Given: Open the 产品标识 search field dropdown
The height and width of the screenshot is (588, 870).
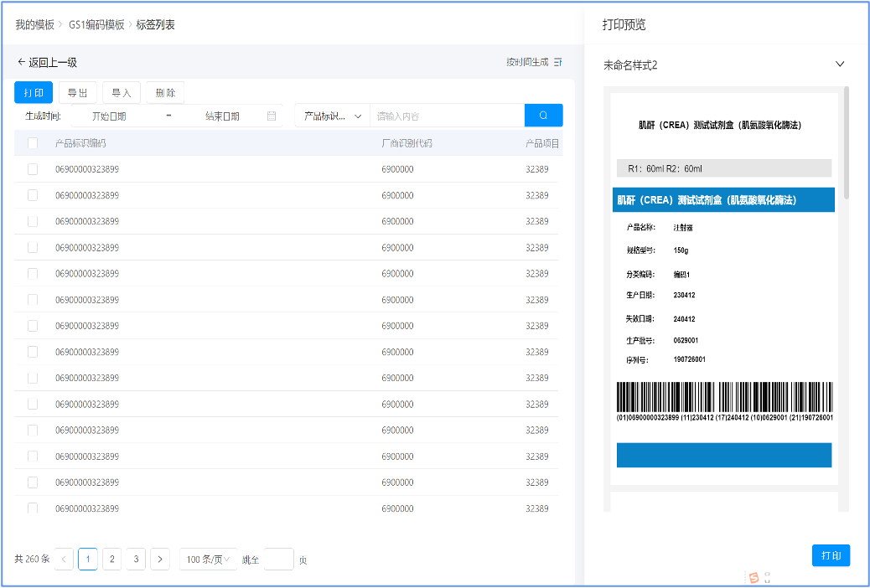Looking at the screenshot, I should coord(333,116).
